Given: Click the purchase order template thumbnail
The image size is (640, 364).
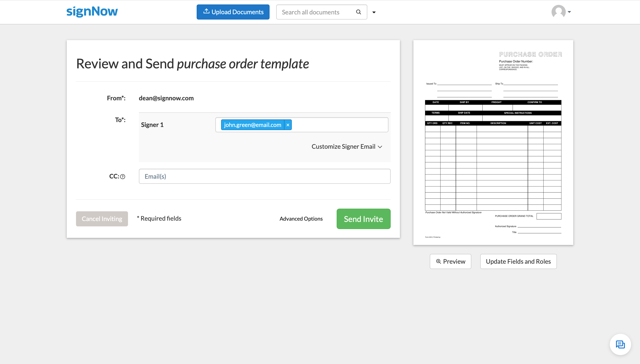Looking at the screenshot, I should click(x=493, y=142).
